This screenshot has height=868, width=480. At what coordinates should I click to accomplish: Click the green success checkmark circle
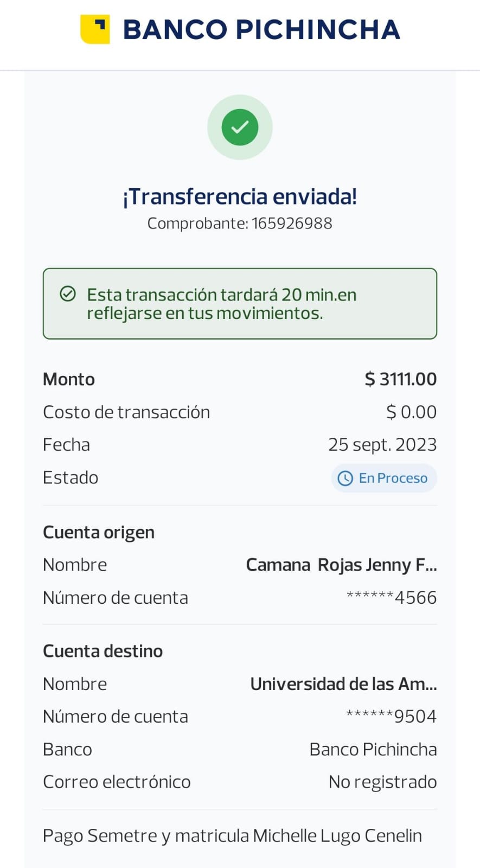(240, 127)
